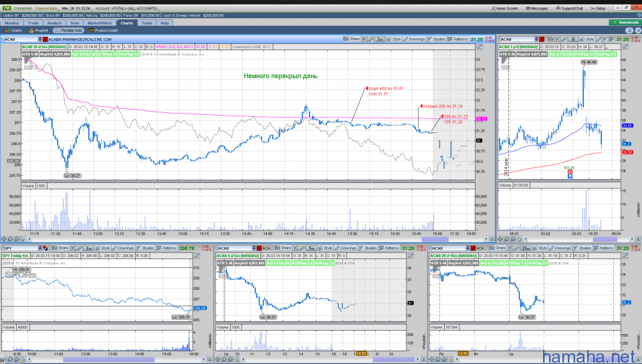The image size is (642, 364).
Task: Click symbol input field of main ACAD chart
Action: 19,39
